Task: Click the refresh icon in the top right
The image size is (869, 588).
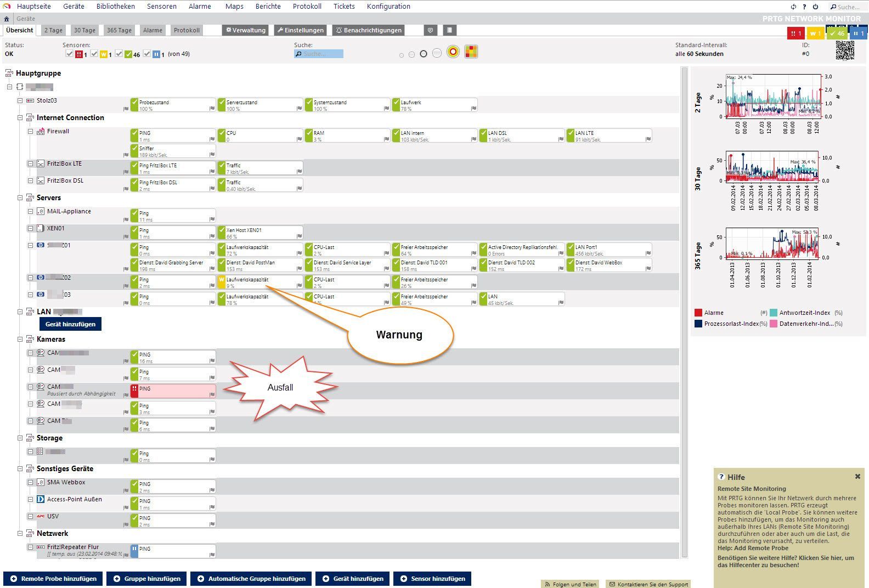Action: tap(793, 7)
